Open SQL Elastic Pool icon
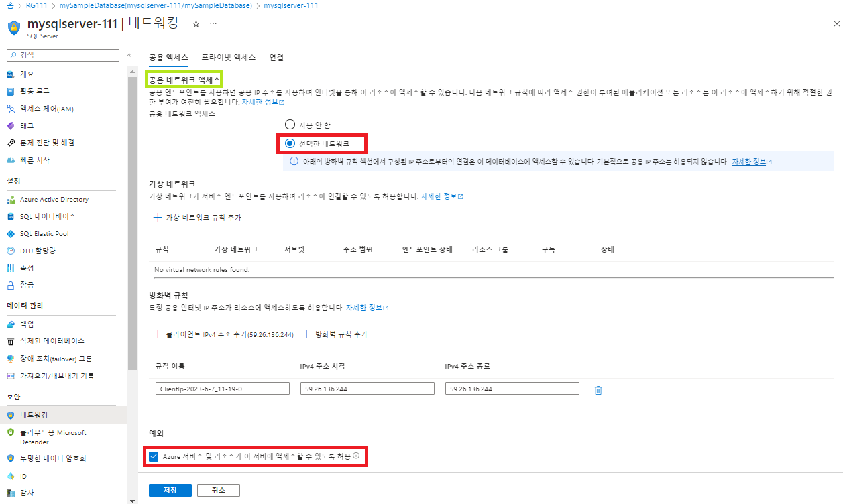 coord(10,234)
